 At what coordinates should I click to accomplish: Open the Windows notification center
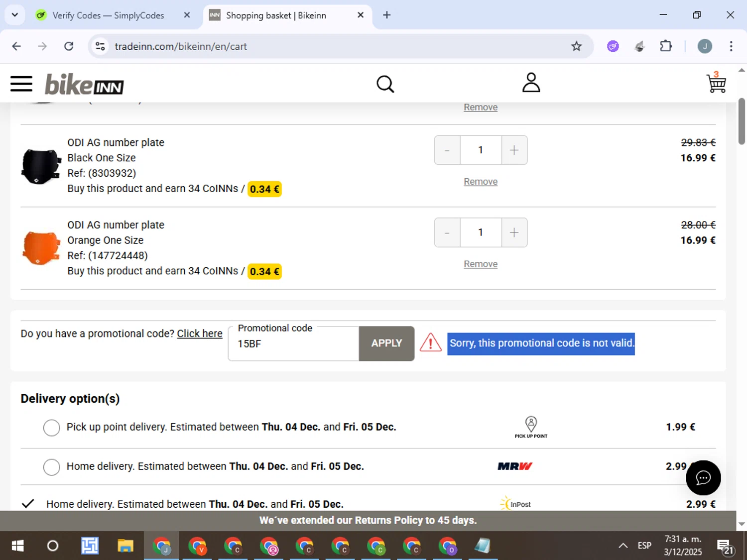tap(726, 547)
